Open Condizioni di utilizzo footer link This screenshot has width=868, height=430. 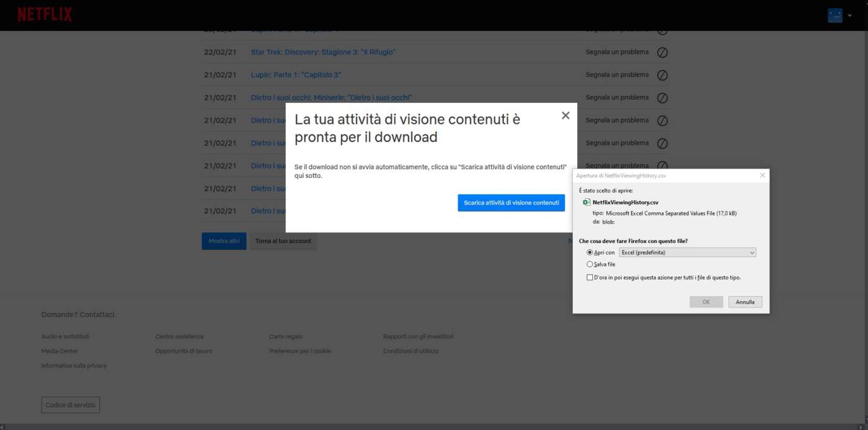[x=410, y=351]
